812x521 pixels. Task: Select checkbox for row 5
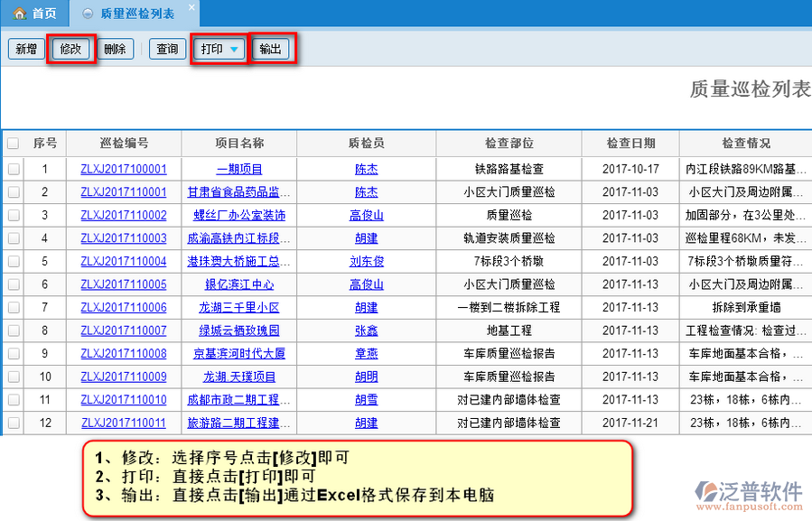tap(13, 261)
